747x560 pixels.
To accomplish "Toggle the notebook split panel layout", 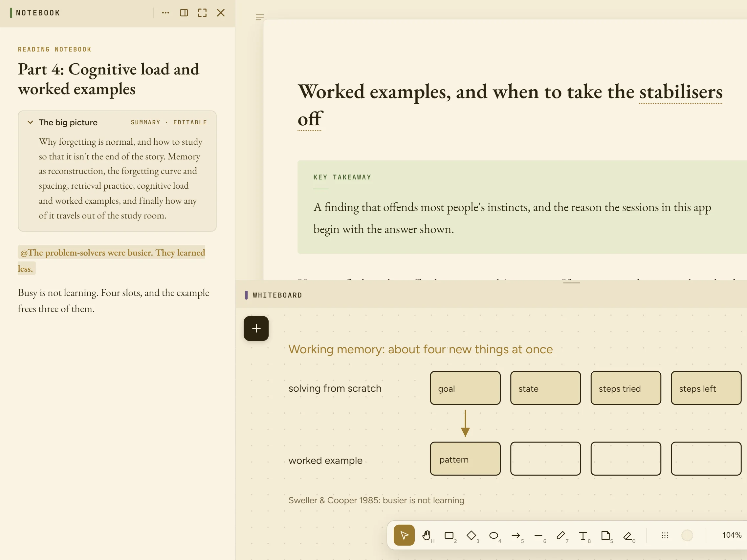I will coord(184,13).
